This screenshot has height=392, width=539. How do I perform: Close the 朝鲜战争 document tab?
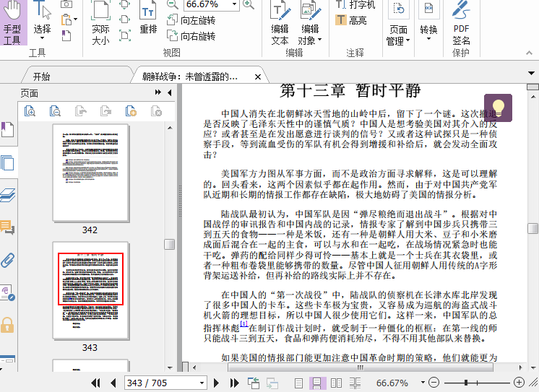[258, 77]
